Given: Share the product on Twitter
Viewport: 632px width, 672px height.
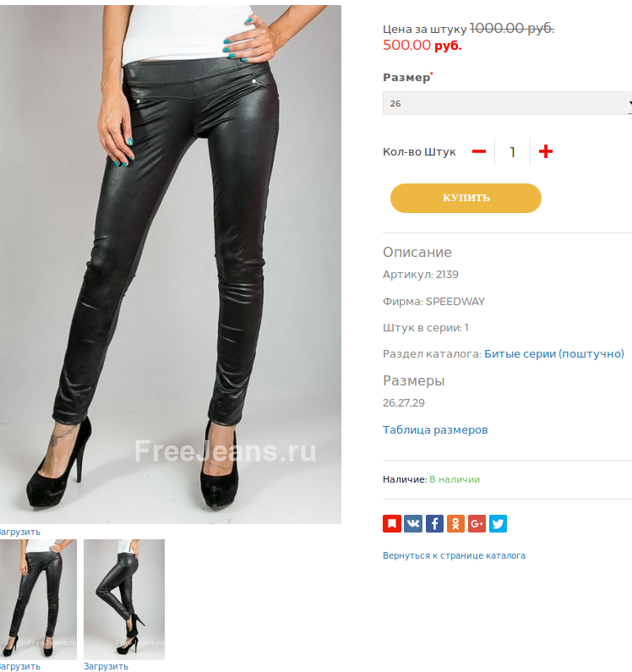Looking at the screenshot, I should coord(498,524).
